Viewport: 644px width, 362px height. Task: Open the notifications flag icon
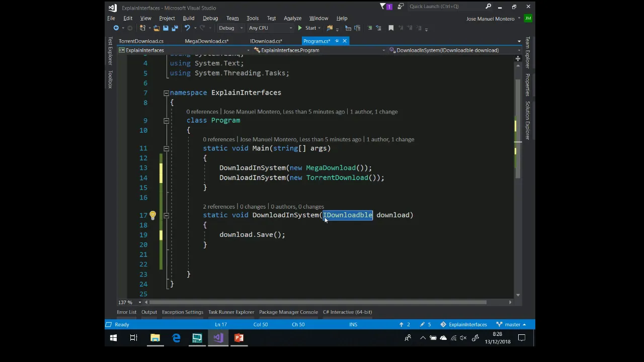click(x=383, y=7)
